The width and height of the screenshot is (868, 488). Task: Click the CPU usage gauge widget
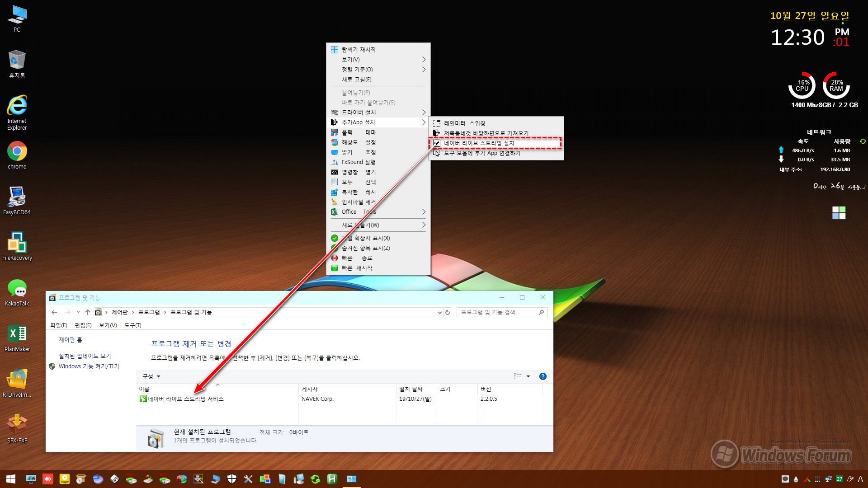802,85
